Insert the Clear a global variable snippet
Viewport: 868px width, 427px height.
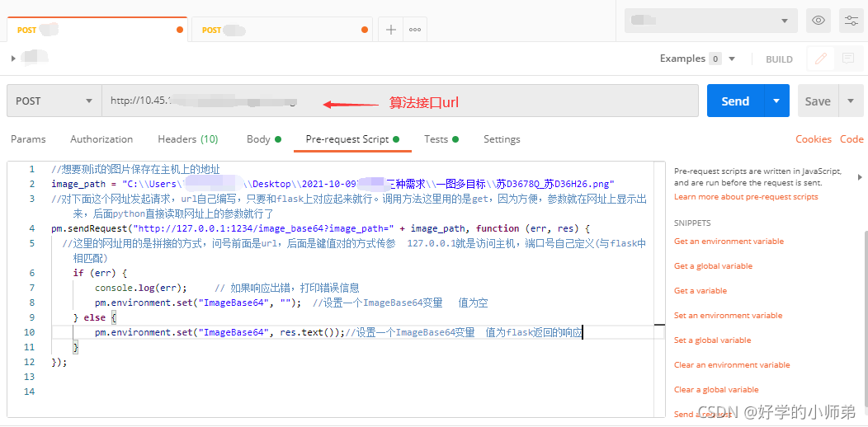pyautogui.click(x=716, y=389)
